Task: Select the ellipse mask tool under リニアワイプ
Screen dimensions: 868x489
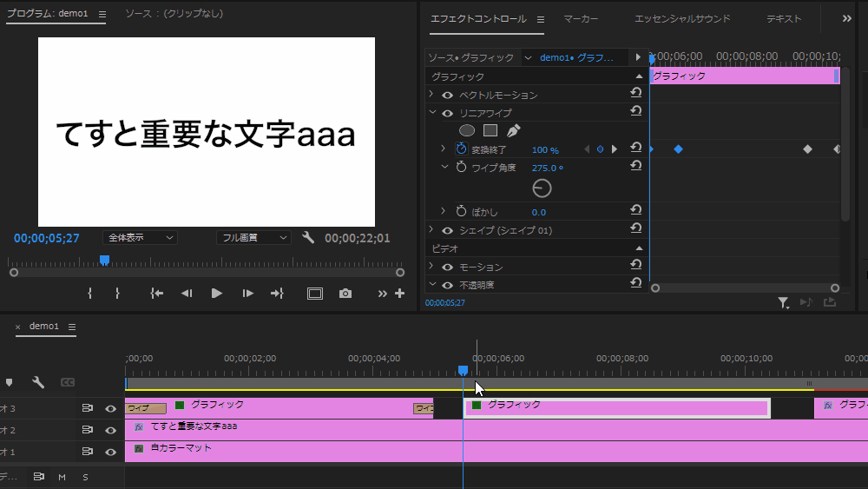Action: click(x=467, y=130)
